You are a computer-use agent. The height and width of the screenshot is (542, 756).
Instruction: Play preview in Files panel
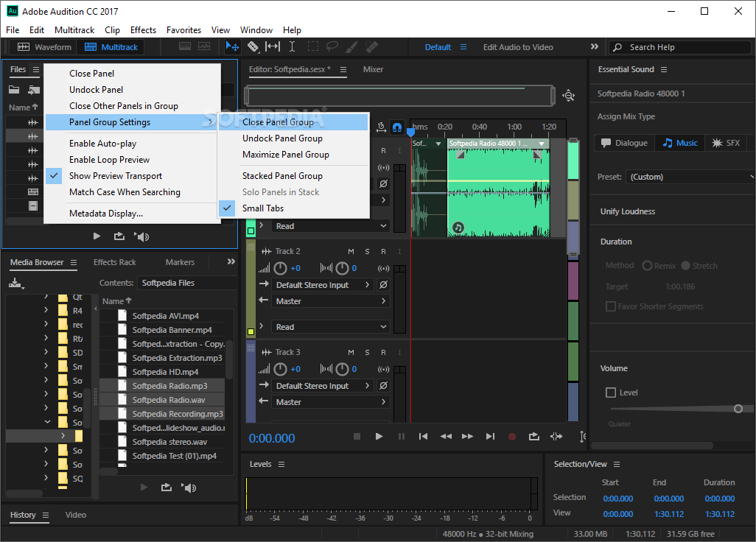tap(97, 236)
